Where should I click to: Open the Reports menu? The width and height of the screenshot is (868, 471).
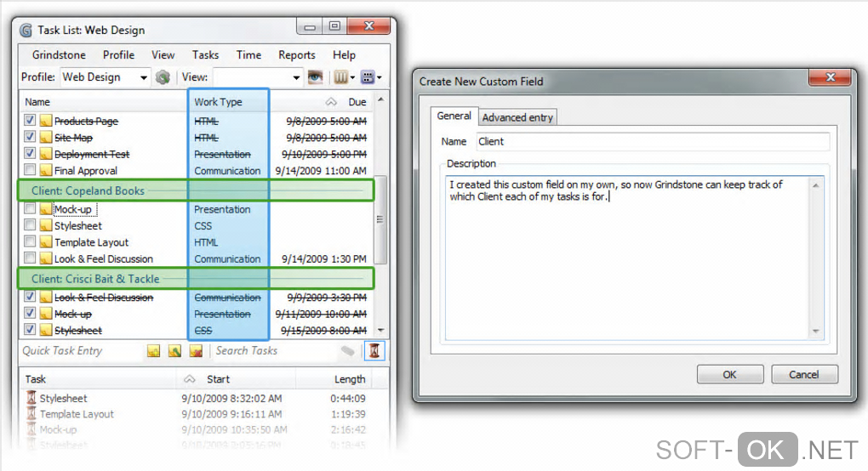point(297,54)
